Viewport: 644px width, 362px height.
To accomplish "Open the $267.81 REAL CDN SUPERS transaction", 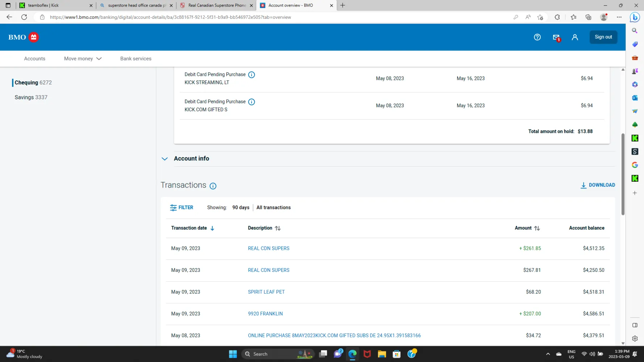I will click(x=268, y=270).
